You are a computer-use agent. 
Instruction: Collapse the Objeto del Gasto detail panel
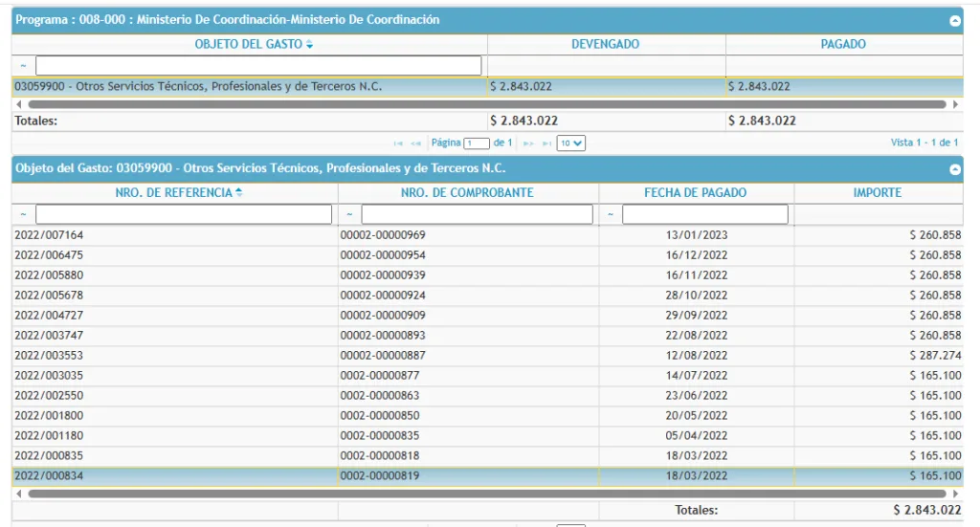coord(954,169)
